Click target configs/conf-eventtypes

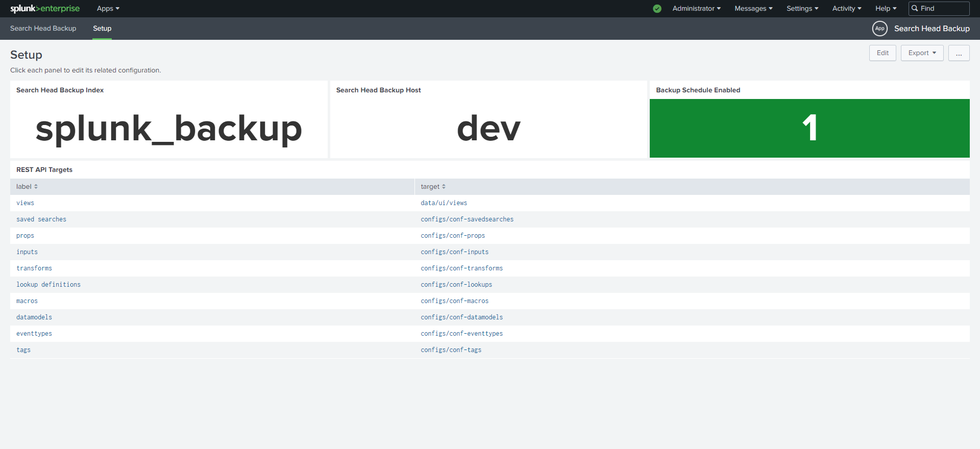(x=461, y=334)
